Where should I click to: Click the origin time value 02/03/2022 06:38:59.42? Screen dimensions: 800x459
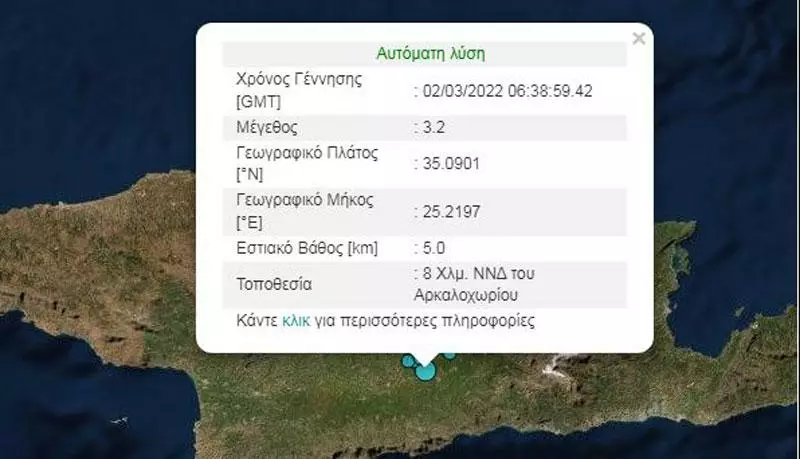tap(506, 91)
